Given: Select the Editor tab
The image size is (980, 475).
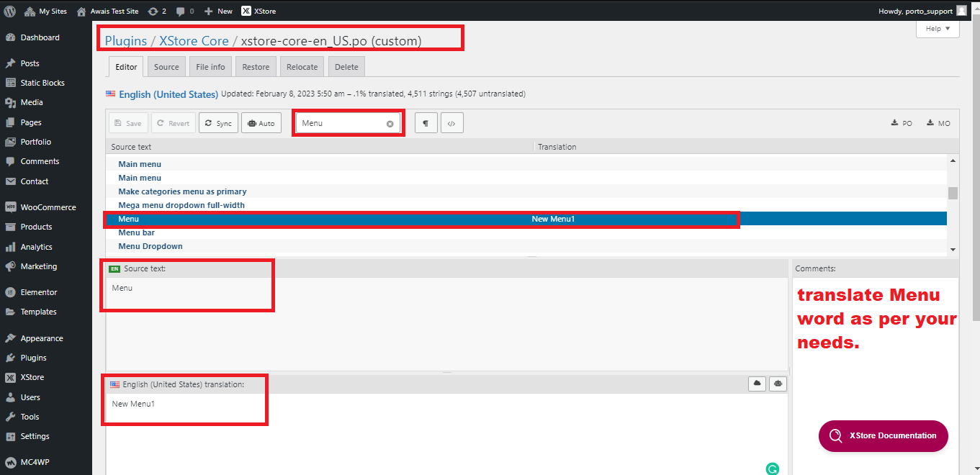Looking at the screenshot, I should coord(126,67).
